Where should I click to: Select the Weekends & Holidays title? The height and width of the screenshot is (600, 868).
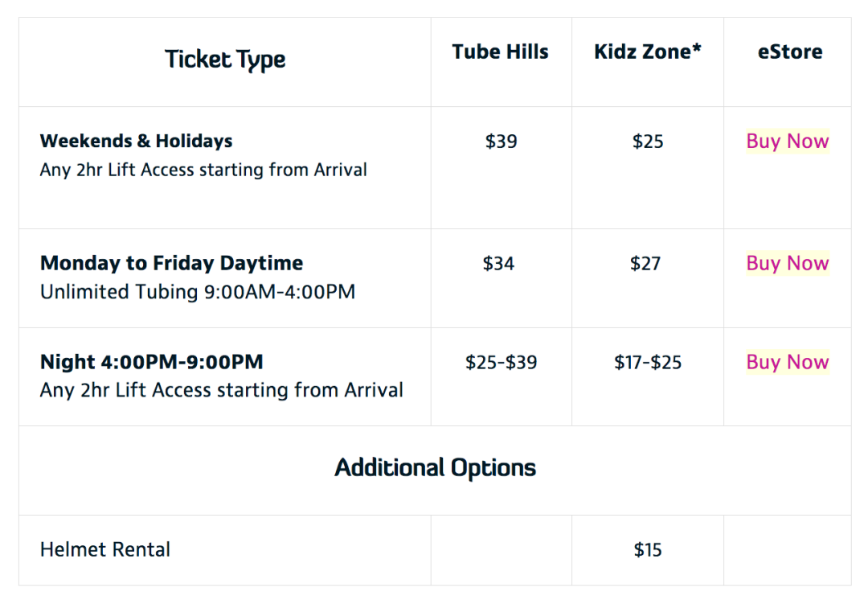coord(136,141)
